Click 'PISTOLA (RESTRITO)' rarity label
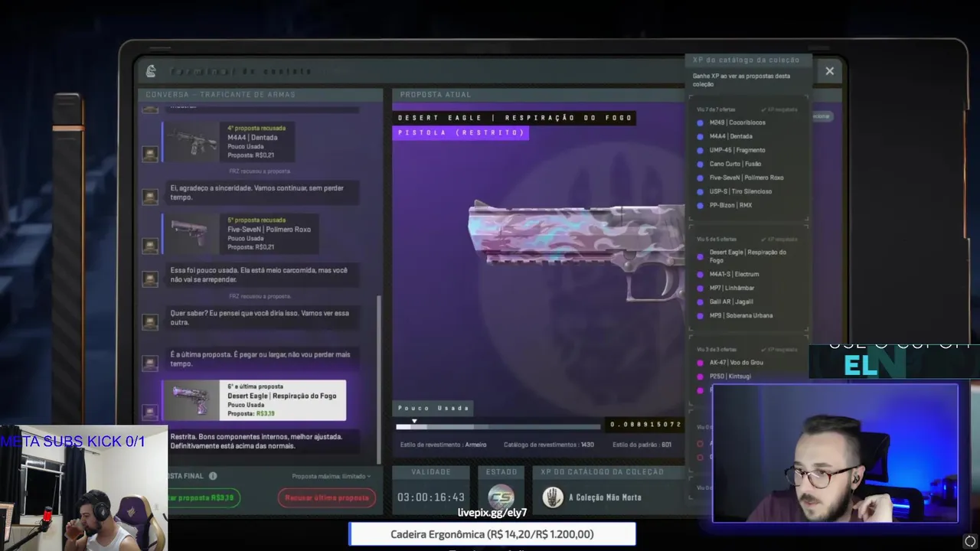The image size is (980, 551). tap(460, 132)
